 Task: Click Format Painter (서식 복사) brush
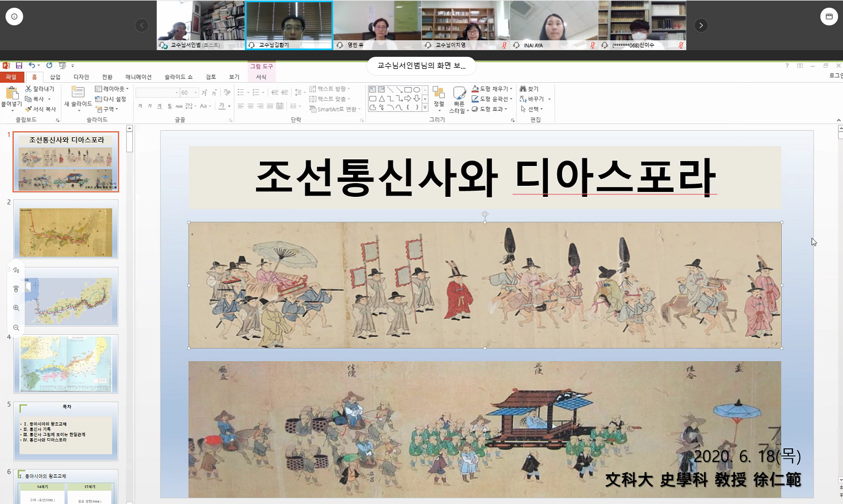[x=28, y=109]
